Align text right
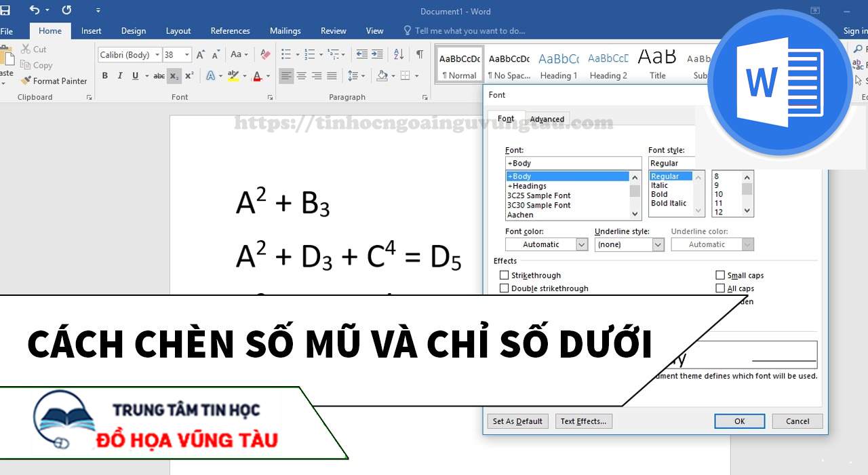The width and height of the screenshot is (868, 475). point(317,76)
